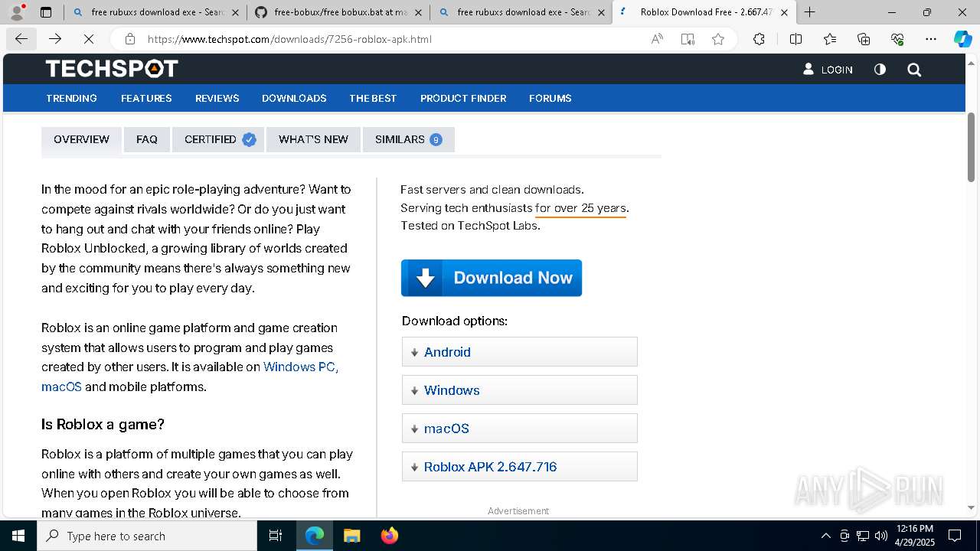
Task: Open the 'for over 25 years' link
Action: coord(580,208)
